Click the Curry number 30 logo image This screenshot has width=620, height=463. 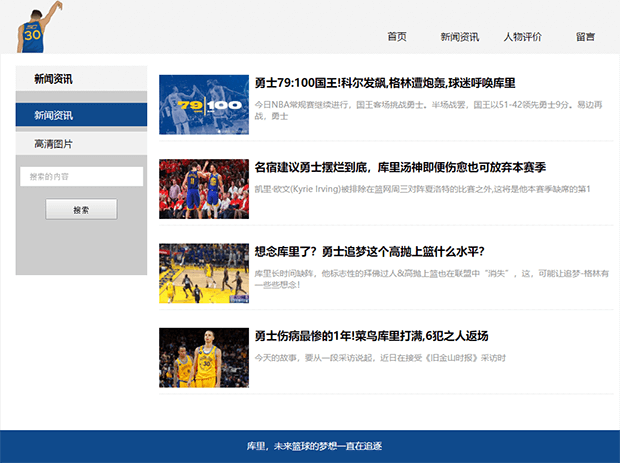38,27
